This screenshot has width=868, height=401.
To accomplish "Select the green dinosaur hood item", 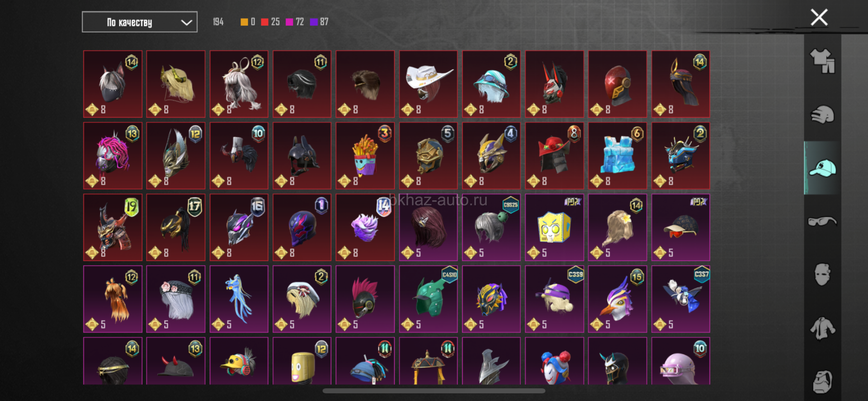I will (x=428, y=299).
